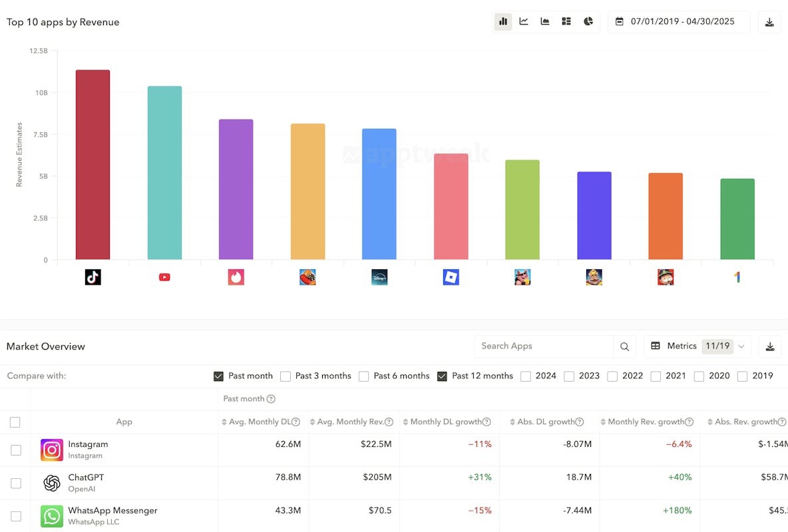Click the Disney+ app icon under the chart
Image resolution: width=788 pixels, height=532 pixels.
379,277
